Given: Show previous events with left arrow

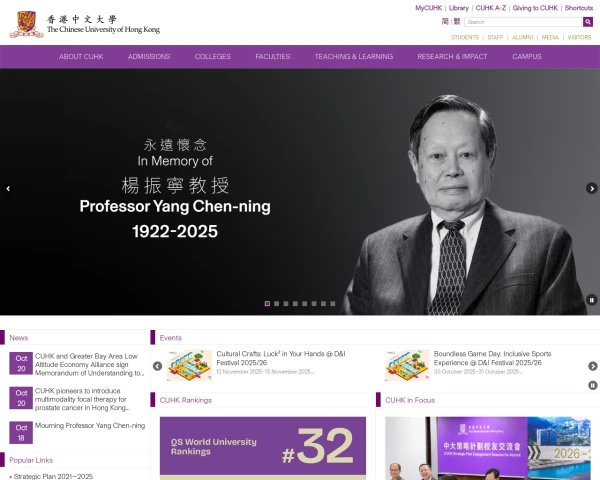Looking at the screenshot, I should pyautogui.click(x=157, y=366).
